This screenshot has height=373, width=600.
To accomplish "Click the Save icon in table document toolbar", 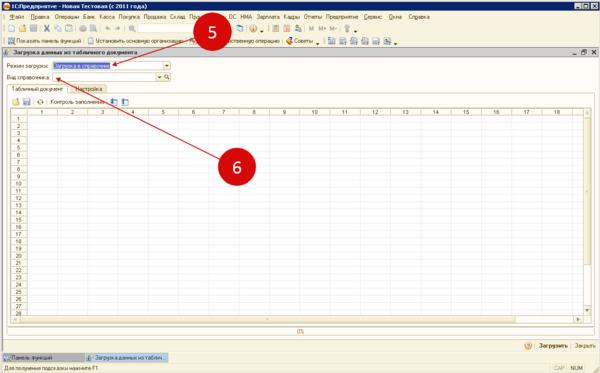I will 27,102.
